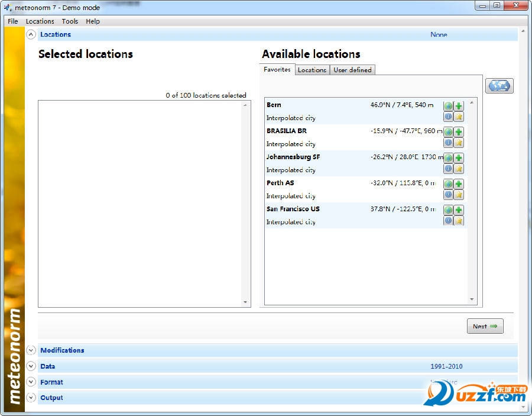This screenshot has width=532, height=416.
Task: Open info for Perth AS
Action: [448, 195]
